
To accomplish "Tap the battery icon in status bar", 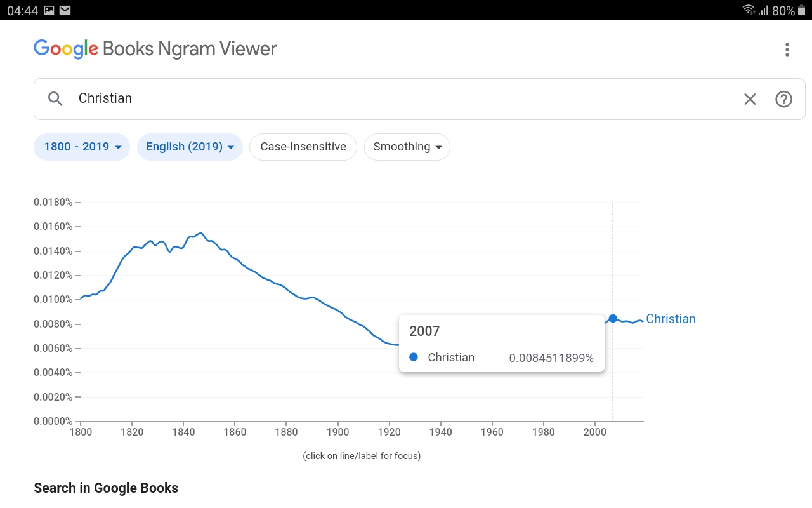I will 801,10.
